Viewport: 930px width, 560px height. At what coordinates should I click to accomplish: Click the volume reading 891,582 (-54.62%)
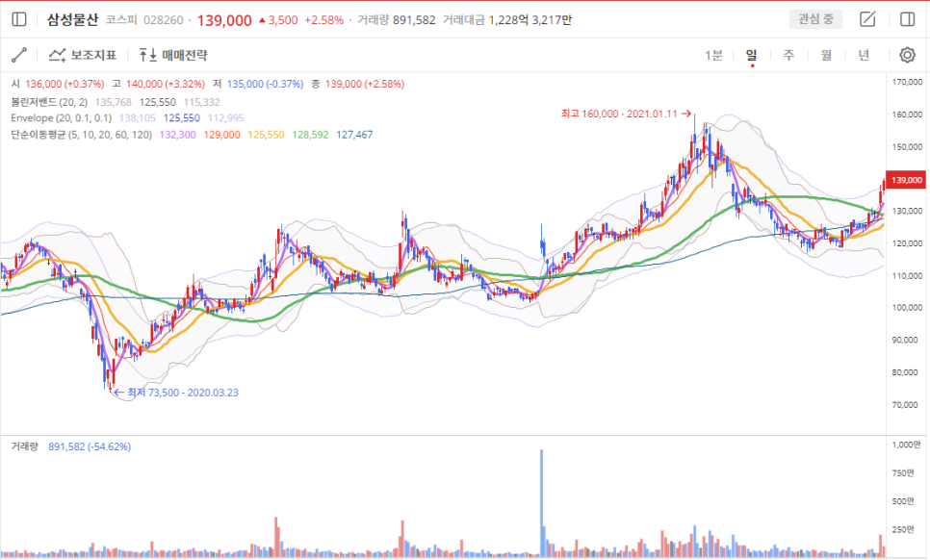coord(90,446)
